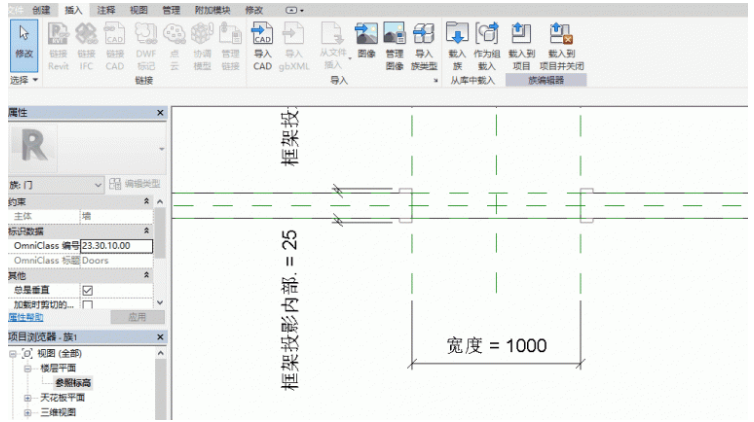The height and width of the screenshot is (422, 754).
Task: Select the 框架投影内部. = 25 dimension label
Action: tap(289, 310)
